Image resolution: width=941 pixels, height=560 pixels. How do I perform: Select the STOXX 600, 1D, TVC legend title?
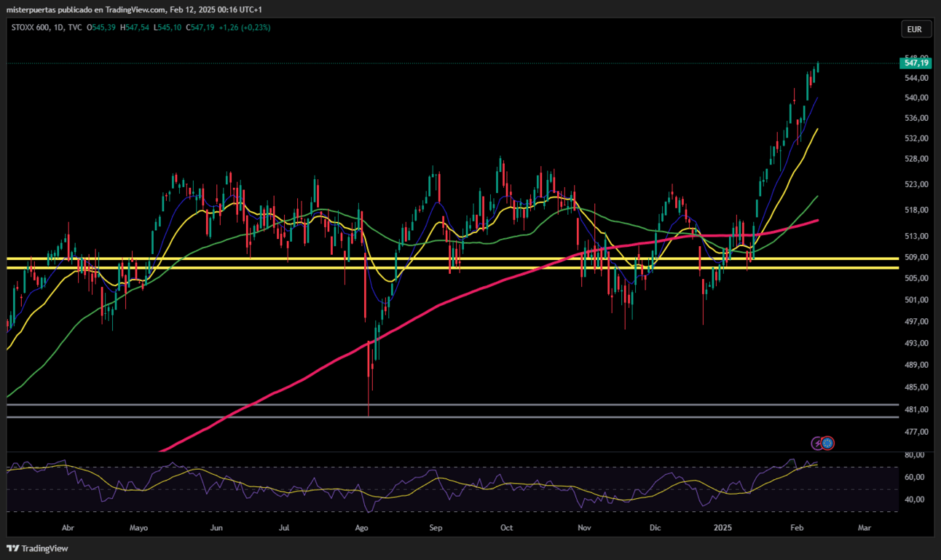47,28
